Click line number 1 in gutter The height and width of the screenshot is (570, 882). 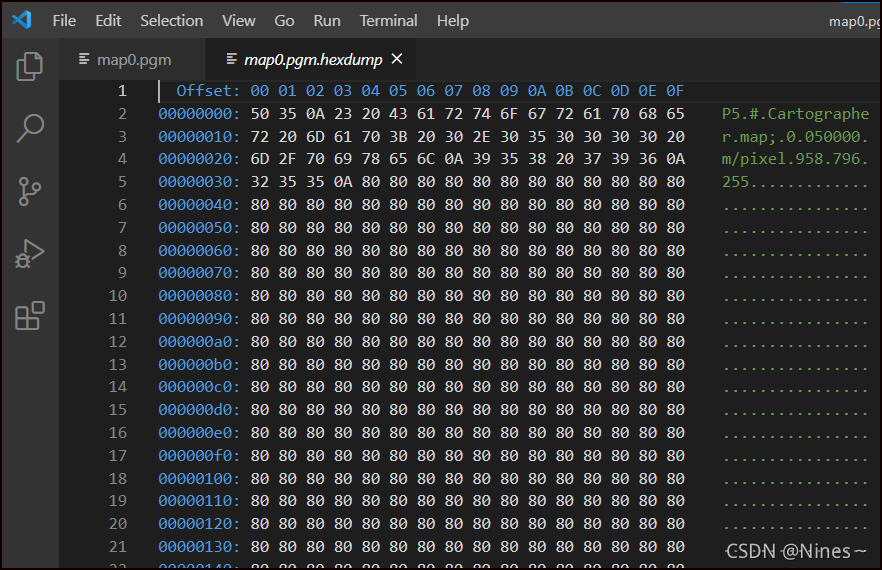tap(122, 91)
